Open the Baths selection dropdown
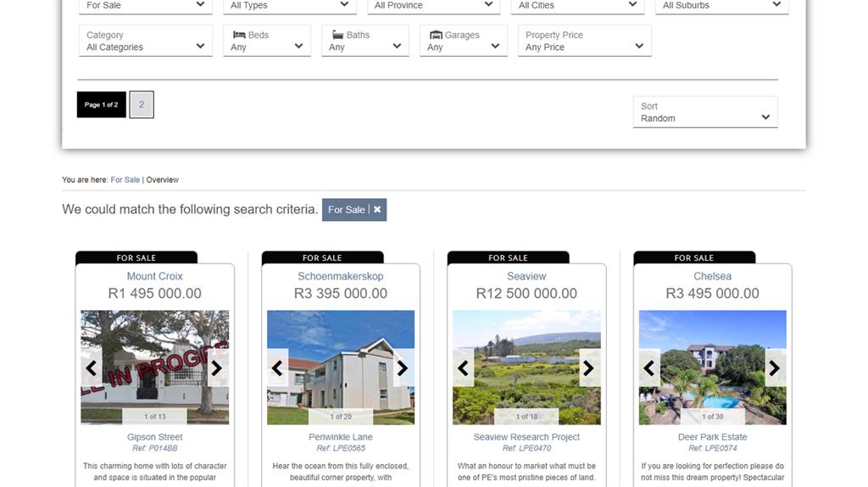This screenshot has height=487, width=868. tap(365, 42)
